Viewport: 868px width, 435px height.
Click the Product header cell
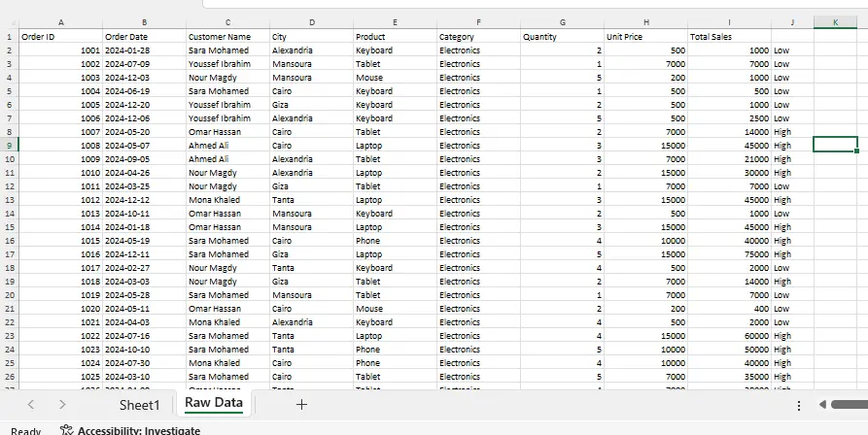point(396,37)
